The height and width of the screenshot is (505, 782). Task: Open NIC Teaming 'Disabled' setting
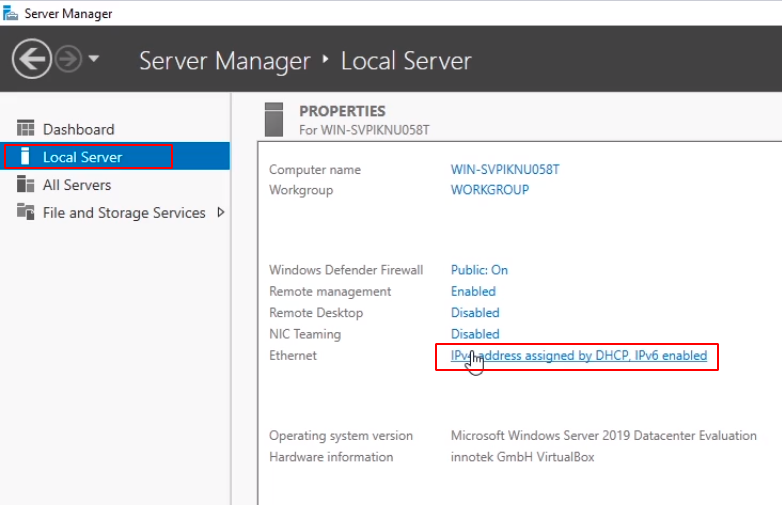(475, 334)
